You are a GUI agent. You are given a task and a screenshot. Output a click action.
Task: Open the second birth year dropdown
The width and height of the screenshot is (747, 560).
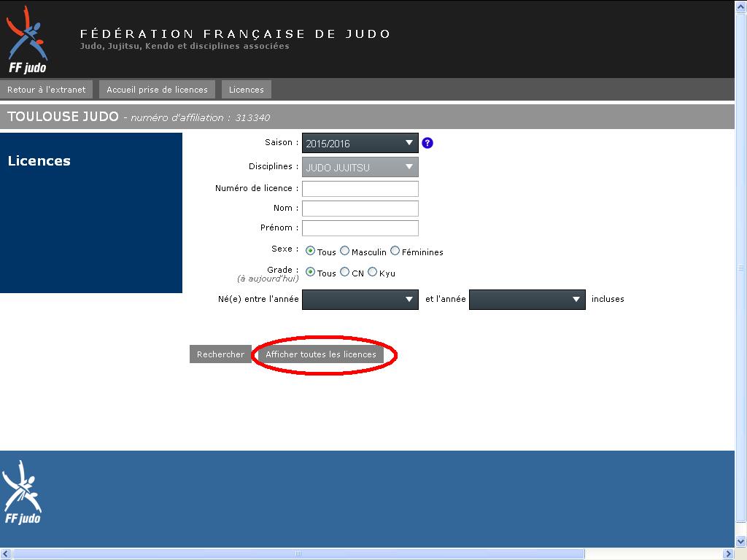[527, 300]
